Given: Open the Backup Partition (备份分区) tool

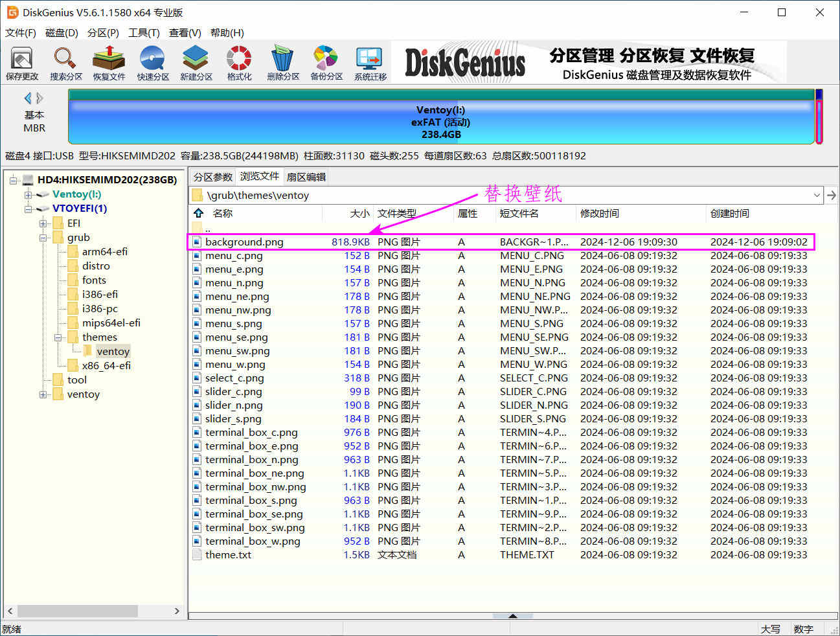Looking at the screenshot, I should point(326,63).
